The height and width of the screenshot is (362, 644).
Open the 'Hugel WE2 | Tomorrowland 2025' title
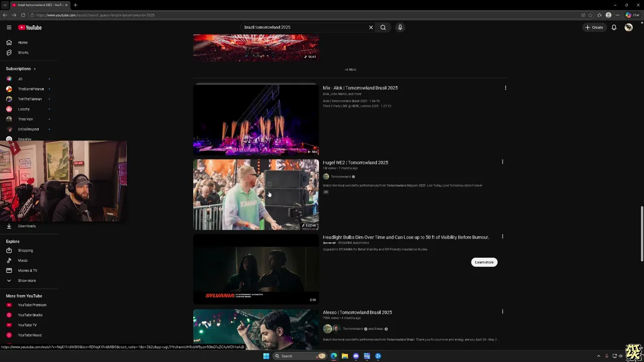pyautogui.click(x=355, y=162)
